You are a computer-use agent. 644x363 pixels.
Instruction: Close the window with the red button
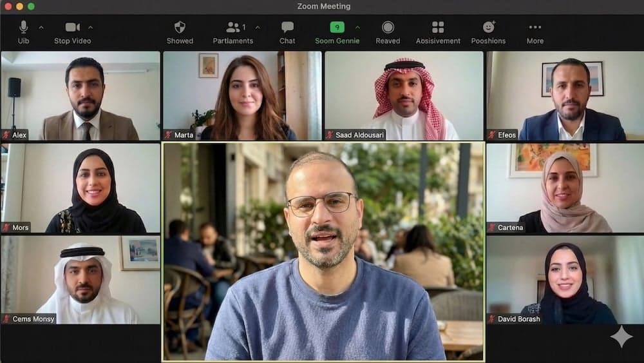8,6
